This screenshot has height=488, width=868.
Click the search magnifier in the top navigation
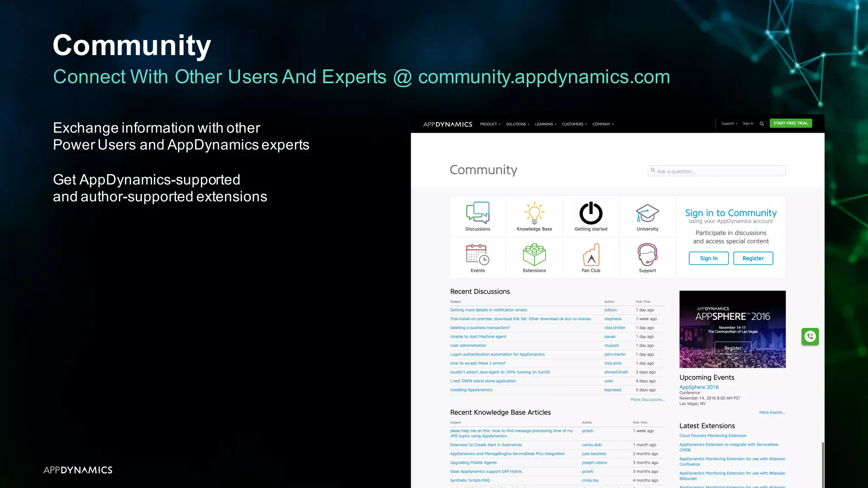[762, 124]
